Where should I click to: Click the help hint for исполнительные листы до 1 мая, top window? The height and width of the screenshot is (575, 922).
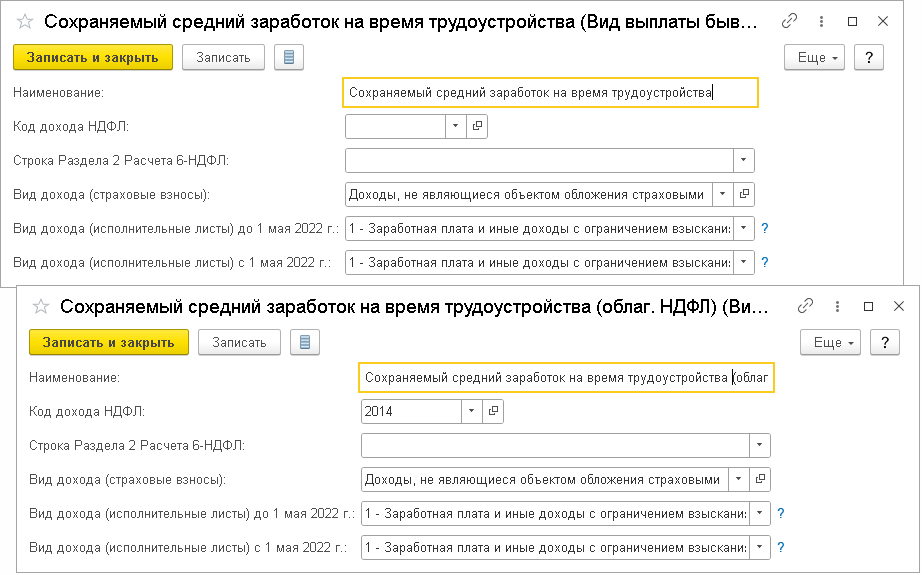(x=765, y=228)
